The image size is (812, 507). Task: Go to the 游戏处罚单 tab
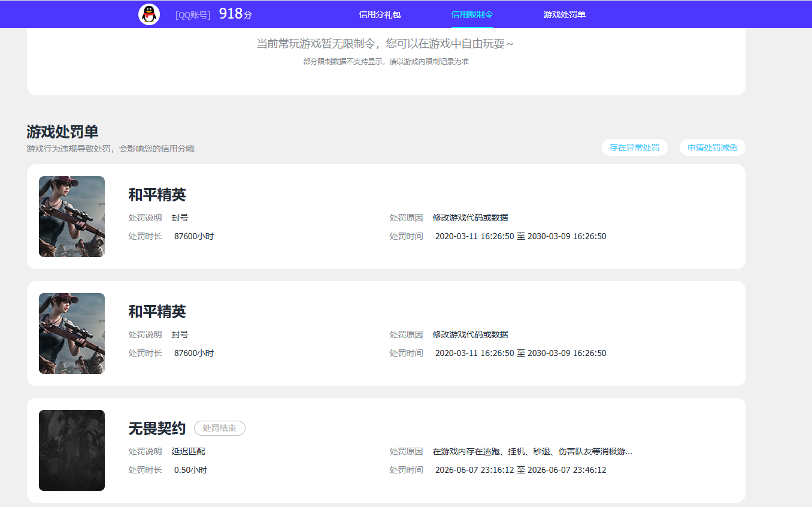565,14
